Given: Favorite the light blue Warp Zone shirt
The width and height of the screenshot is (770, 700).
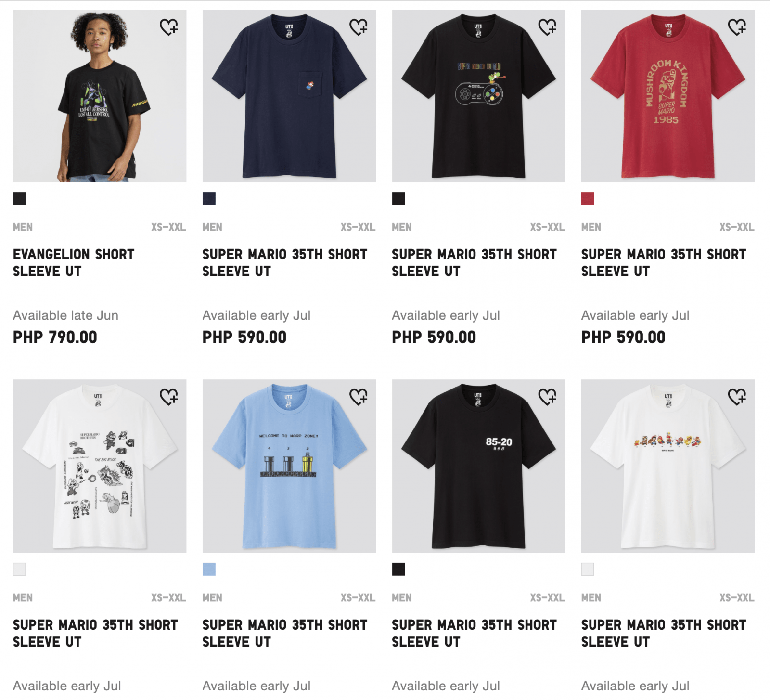Looking at the screenshot, I should pos(359,397).
